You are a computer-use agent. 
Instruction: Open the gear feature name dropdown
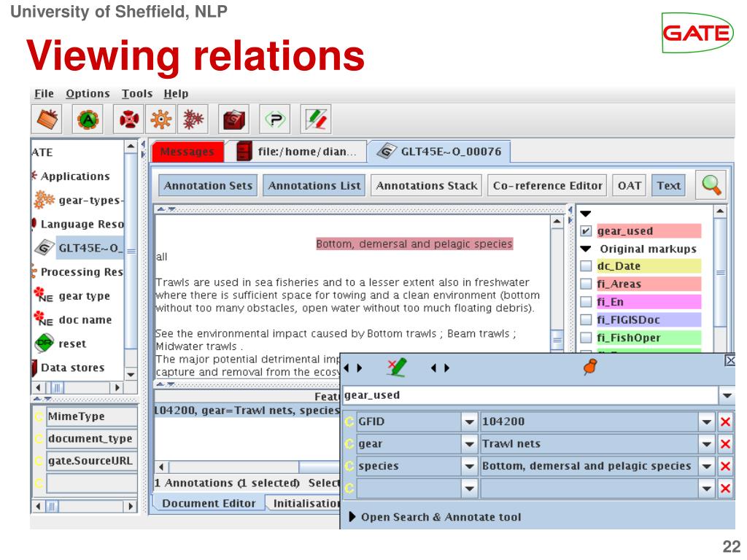click(469, 444)
